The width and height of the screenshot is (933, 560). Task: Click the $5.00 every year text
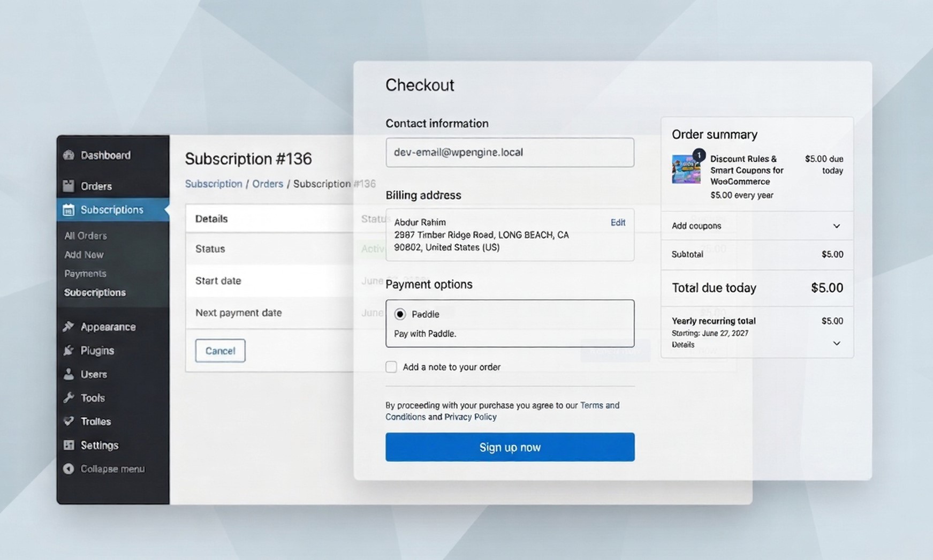742,195
